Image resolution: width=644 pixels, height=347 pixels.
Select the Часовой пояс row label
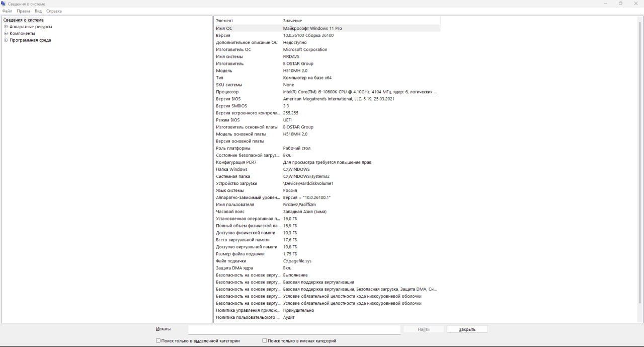coord(230,212)
